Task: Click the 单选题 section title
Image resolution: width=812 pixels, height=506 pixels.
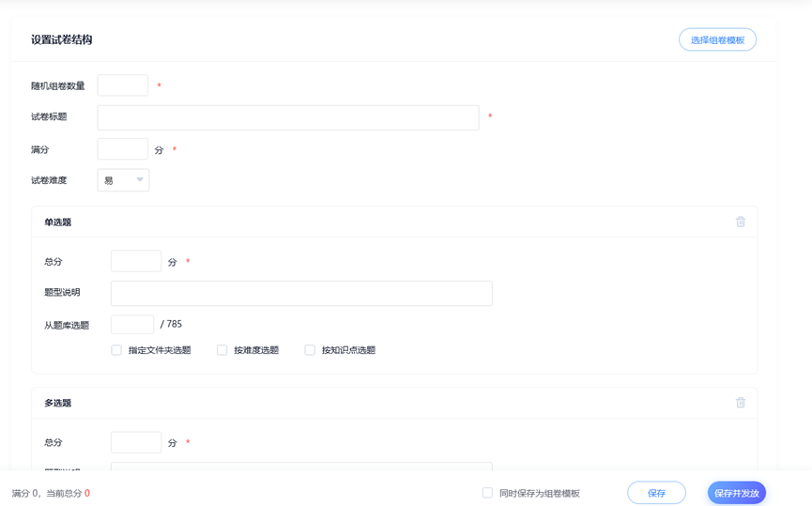Action: click(57, 222)
